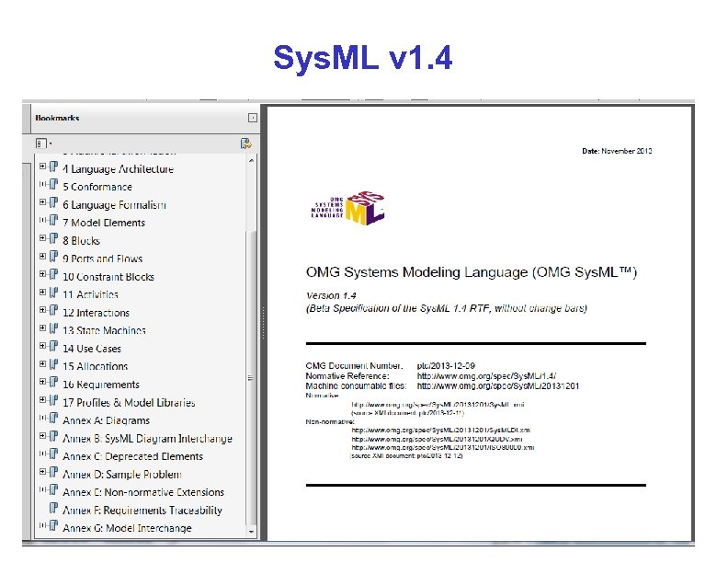Expand the 15 Allocations bookmark node
This screenshot has width=728, height=563.
click(42, 364)
